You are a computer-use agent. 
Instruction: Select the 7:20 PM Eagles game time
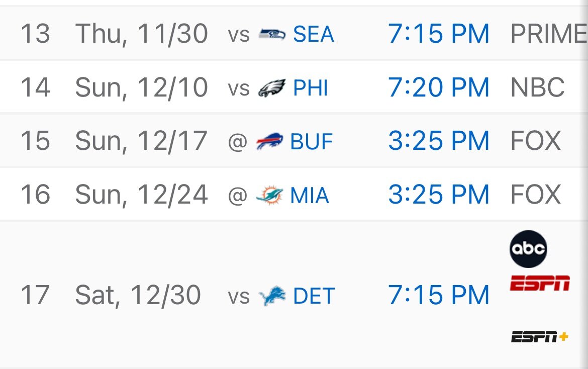point(439,88)
